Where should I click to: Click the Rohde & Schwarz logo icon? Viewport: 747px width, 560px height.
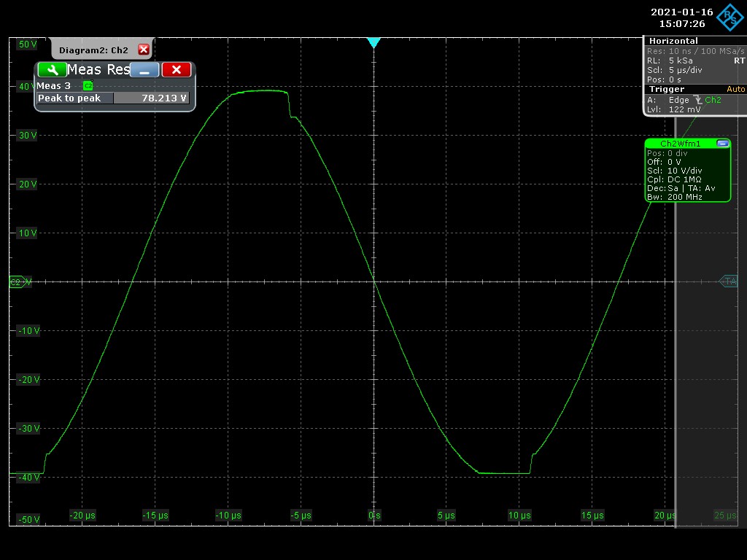729,17
